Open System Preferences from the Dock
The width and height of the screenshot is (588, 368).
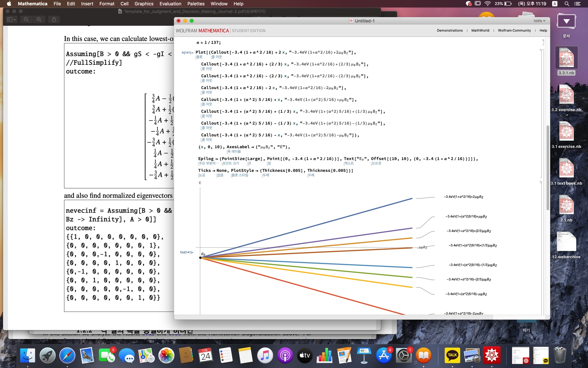coord(404,355)
